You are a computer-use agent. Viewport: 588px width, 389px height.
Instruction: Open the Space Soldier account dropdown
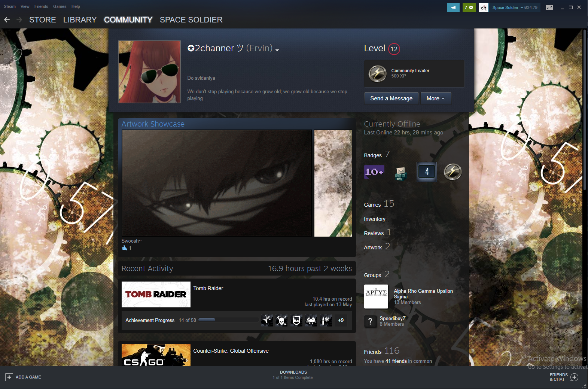click(x=514, y=7)
